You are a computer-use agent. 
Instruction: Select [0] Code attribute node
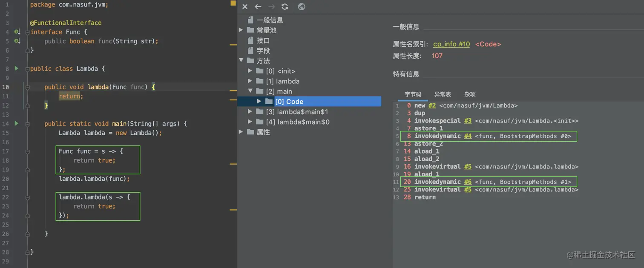click(x=289, y=102)
